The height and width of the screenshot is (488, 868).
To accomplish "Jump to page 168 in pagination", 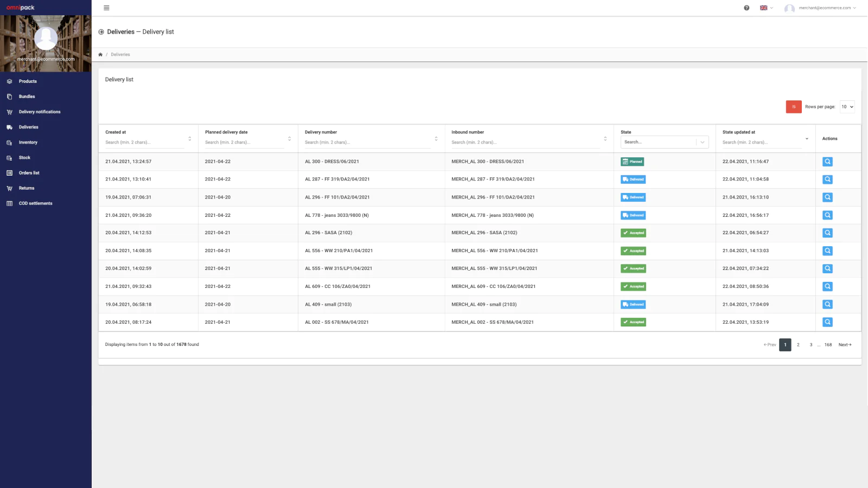I will 828,345.
